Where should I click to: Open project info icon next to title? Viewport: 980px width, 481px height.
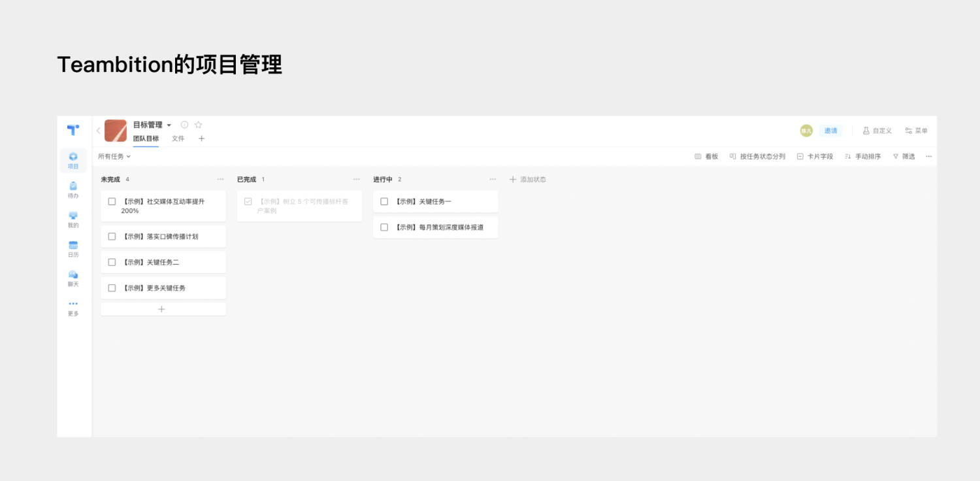184,125
